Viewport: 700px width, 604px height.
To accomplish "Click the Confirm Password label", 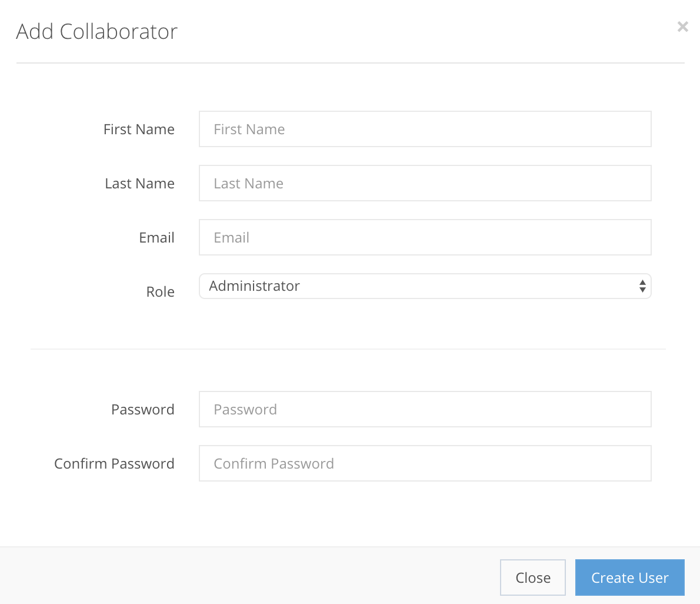I will point(114,463).
